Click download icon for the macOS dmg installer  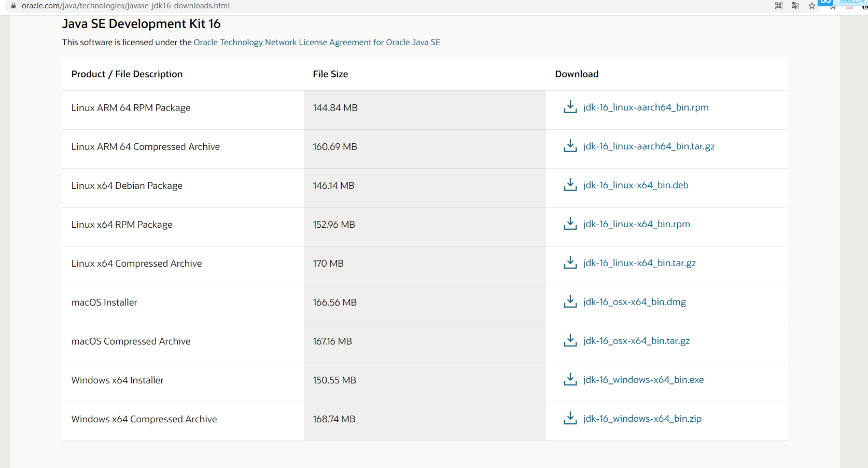tap(570, 301)
